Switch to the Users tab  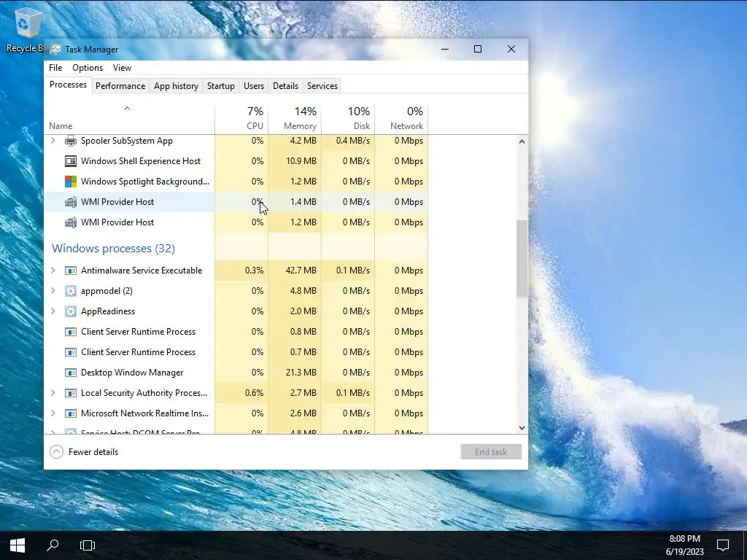tap(253, 86)
